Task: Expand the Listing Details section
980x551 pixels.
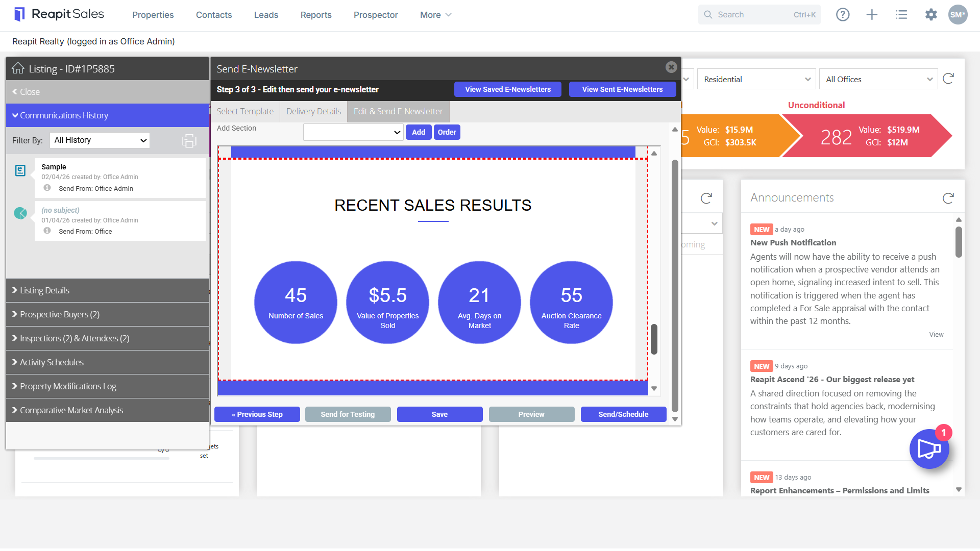Action: coord(107,290)
